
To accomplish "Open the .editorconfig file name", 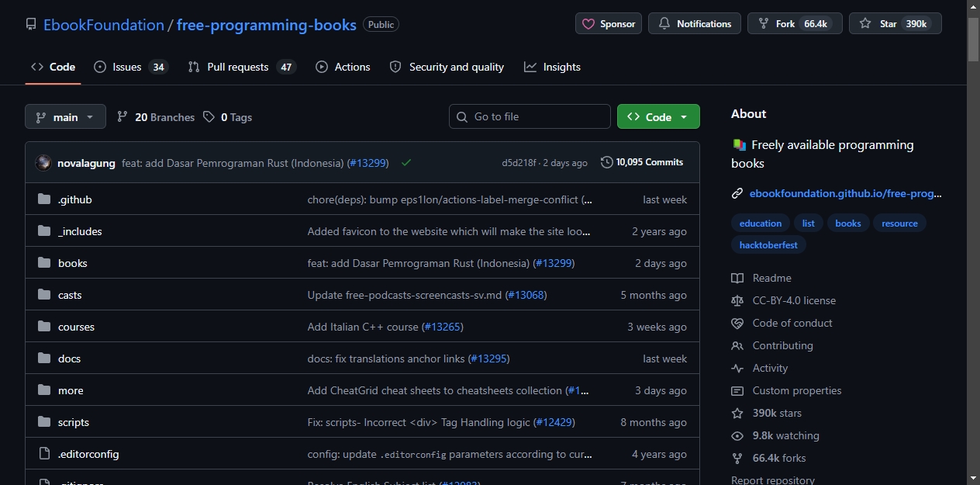I will (x=88, y=454).
